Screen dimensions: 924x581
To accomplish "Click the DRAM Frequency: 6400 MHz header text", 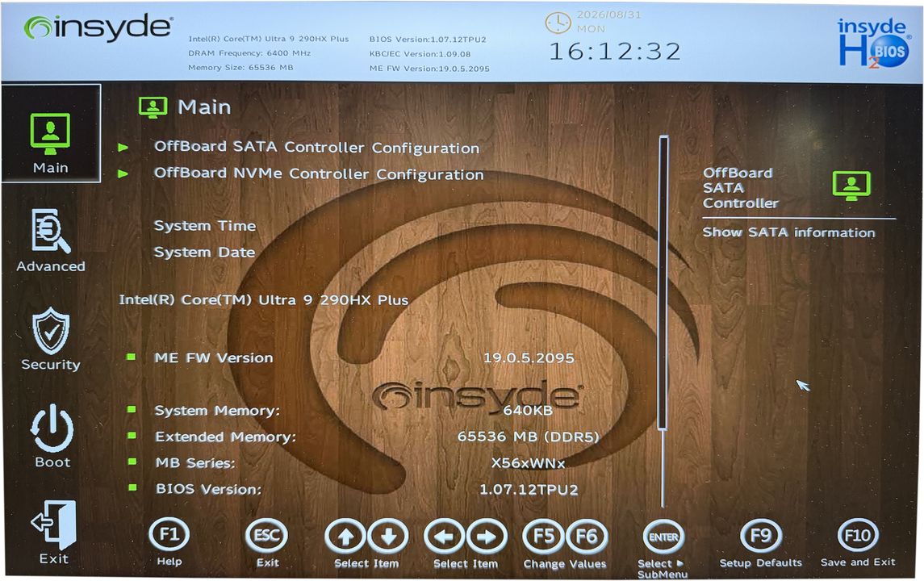I will click(x=249, y=53).
